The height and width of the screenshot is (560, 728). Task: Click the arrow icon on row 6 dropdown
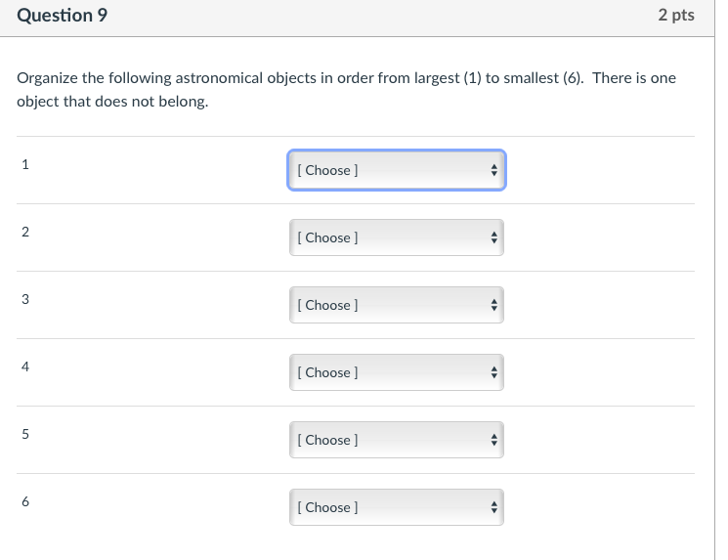tap(493, 507)
